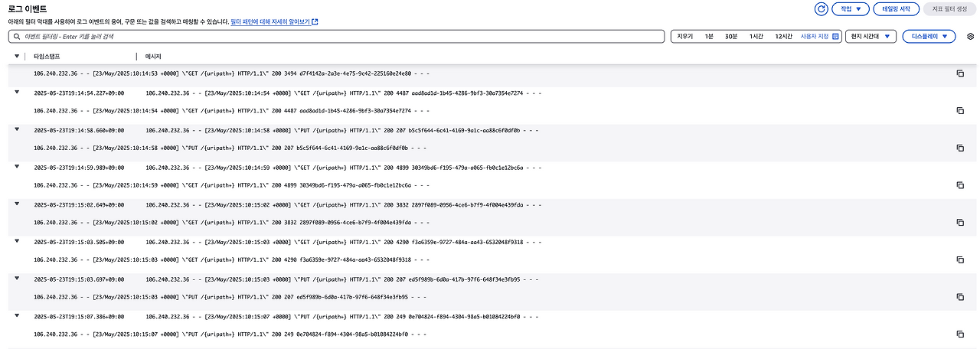This screenshot has width=980, height=349.
Task: Focus the 이벤트 필터링 search field
Action: tap(336, 36)
